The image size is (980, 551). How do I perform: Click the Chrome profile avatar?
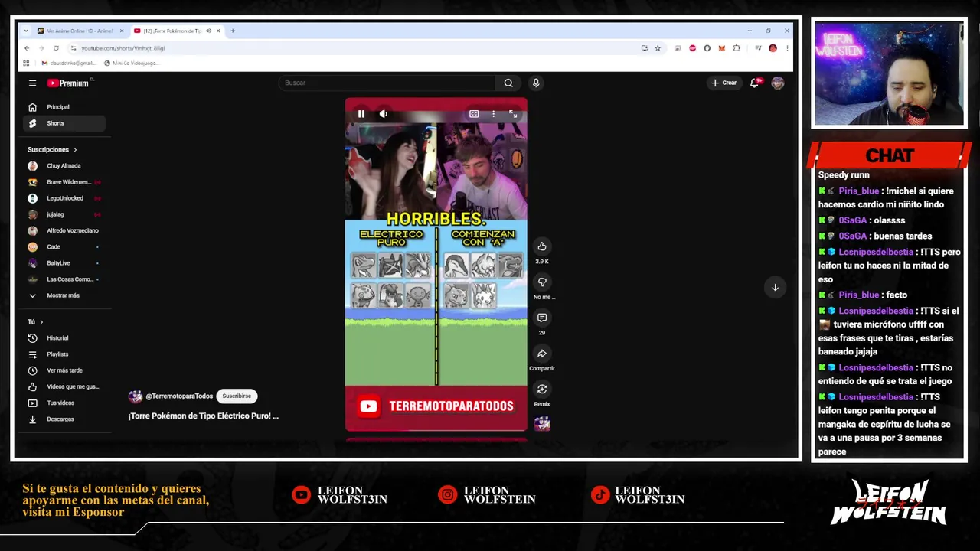pyautogui.click(x=773, y=48)
